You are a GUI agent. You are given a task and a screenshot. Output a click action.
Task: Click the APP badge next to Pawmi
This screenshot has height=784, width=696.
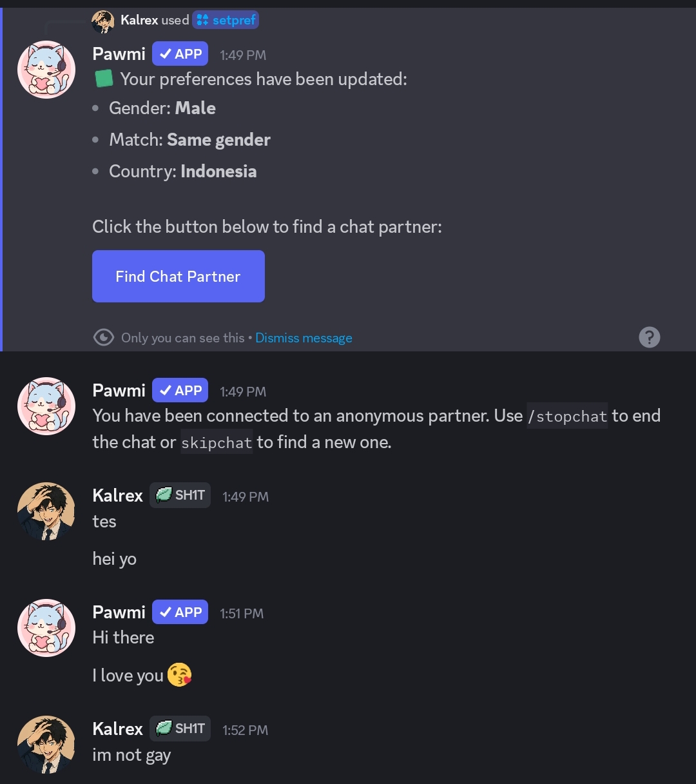180,54
